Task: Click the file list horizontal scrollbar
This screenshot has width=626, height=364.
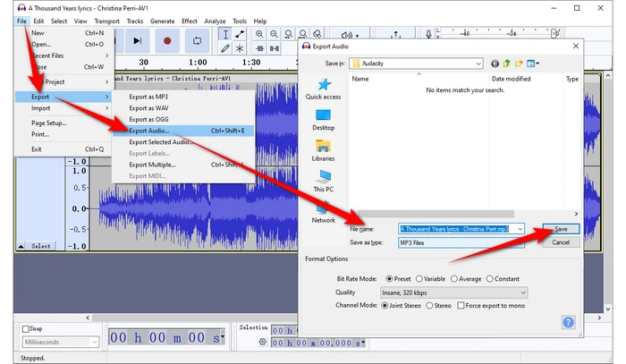Action: pos(436,214)
